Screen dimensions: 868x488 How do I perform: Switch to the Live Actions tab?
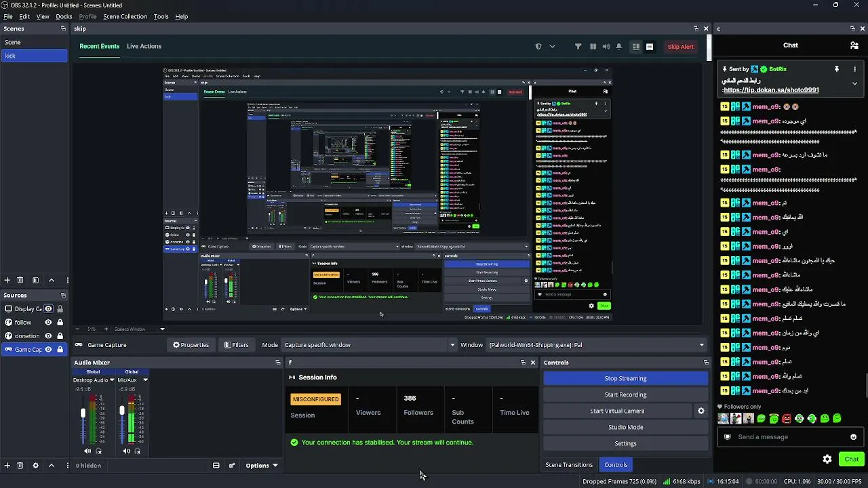(x=144, y=46)
